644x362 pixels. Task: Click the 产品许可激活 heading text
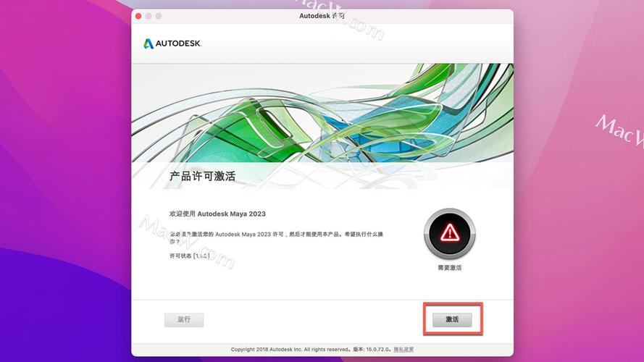(x=203, y=177)
